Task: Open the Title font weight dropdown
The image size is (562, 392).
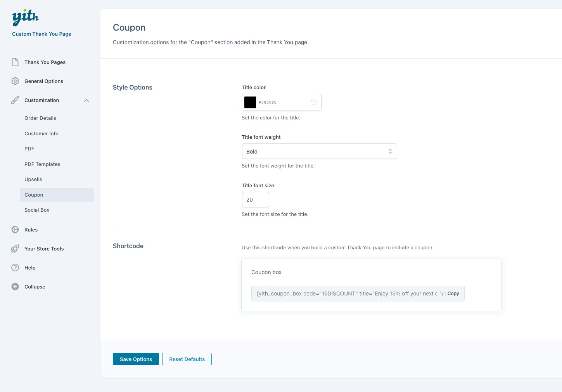Action: [x=319, y=151]
